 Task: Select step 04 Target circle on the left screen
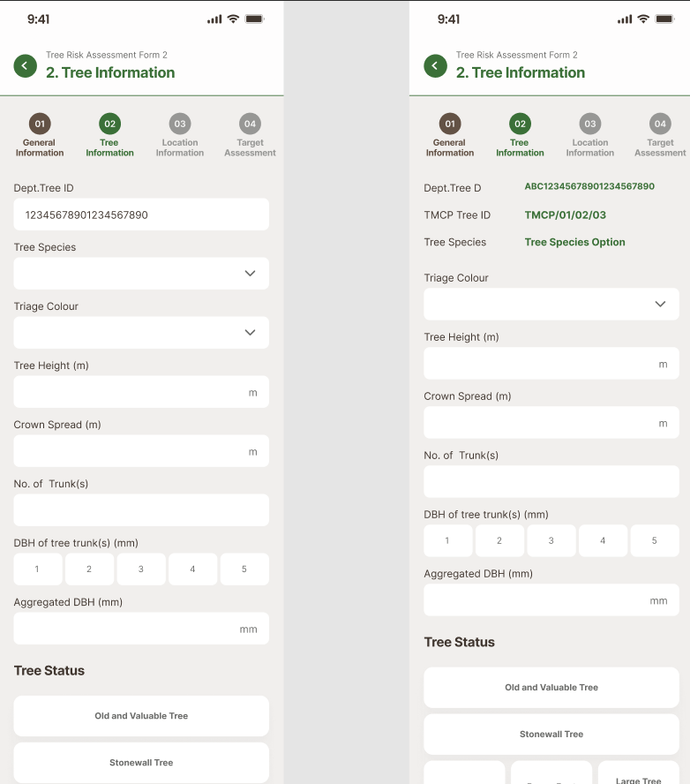[x=250, y=124]
